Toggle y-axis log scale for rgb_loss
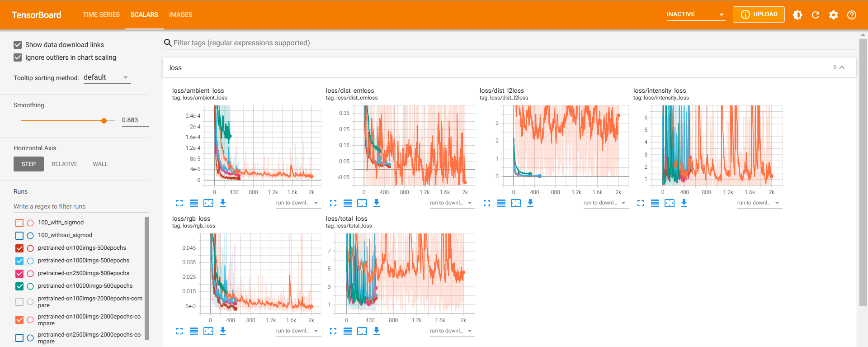868x347 pixels. (x=194, y=331)
